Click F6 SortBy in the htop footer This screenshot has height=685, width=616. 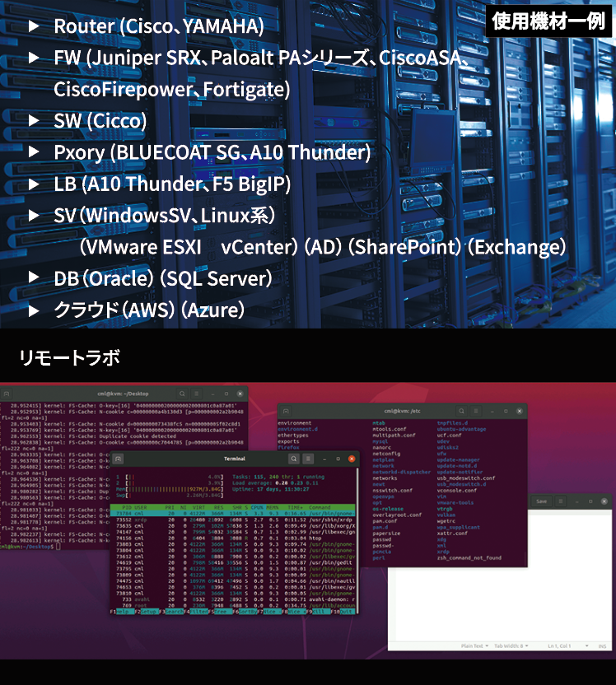pos(246,612)
